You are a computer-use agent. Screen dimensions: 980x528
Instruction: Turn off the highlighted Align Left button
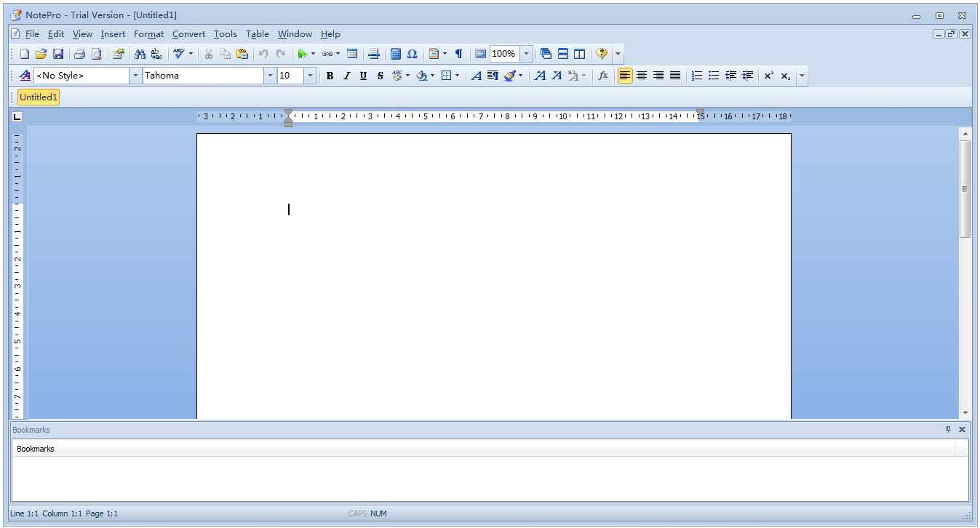pos(625,76)
